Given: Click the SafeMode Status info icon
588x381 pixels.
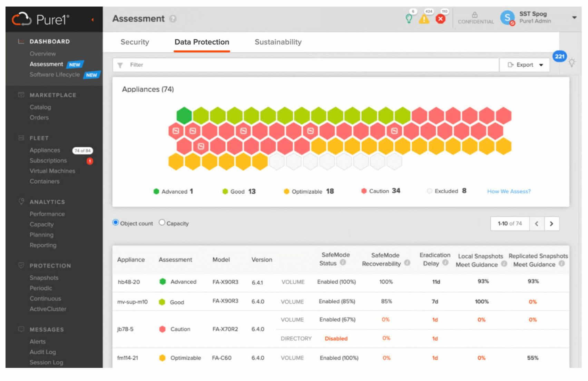Looking at the screenshot, I should click(343, 262).
